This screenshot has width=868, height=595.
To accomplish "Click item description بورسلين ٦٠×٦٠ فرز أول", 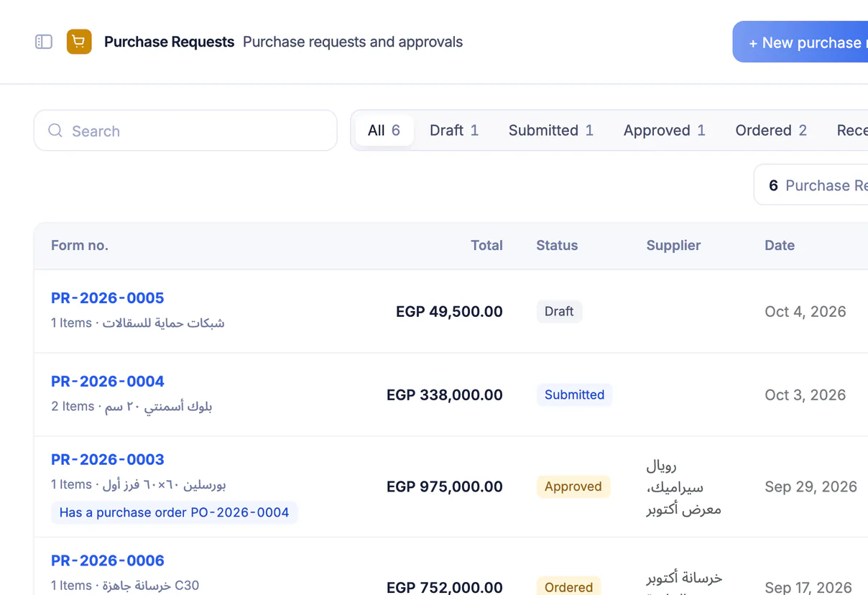I will (x=164, y=485).
